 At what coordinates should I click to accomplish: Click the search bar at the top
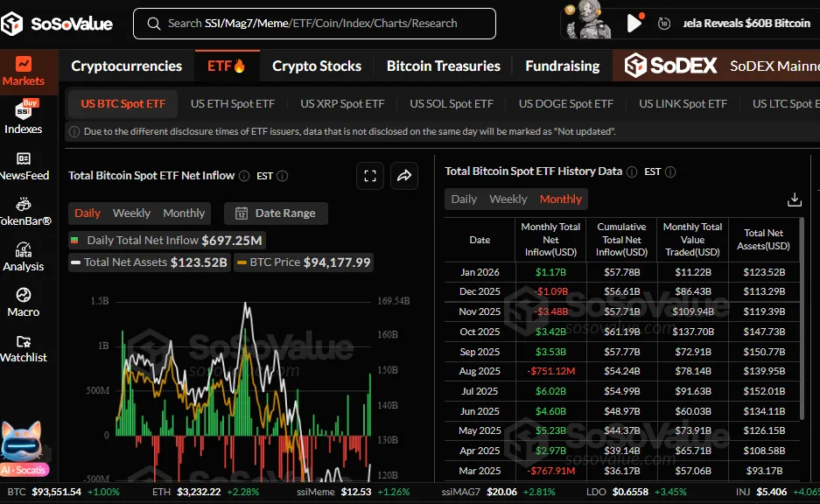coord(314,24)
